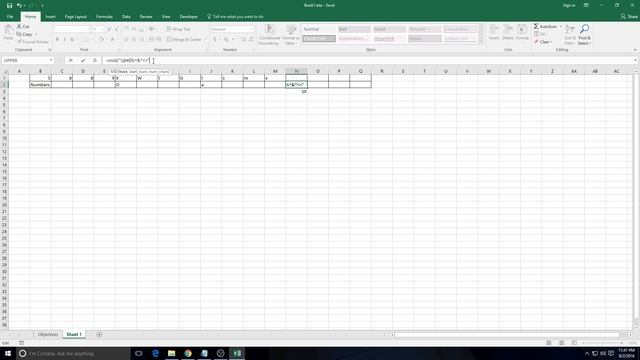640x360 pixels.
Task: Click the Task View taskbar icon
Action: tap(139, 353)
